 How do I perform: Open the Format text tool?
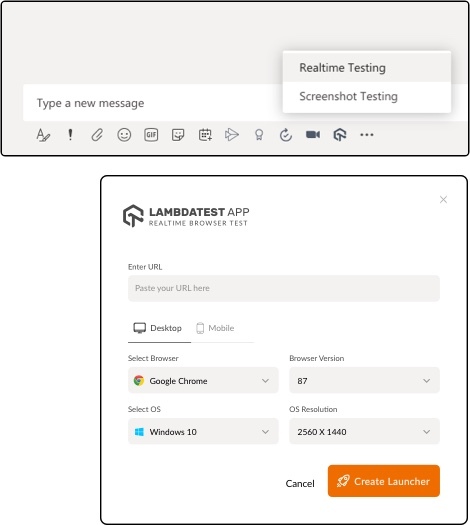(43, 135)
